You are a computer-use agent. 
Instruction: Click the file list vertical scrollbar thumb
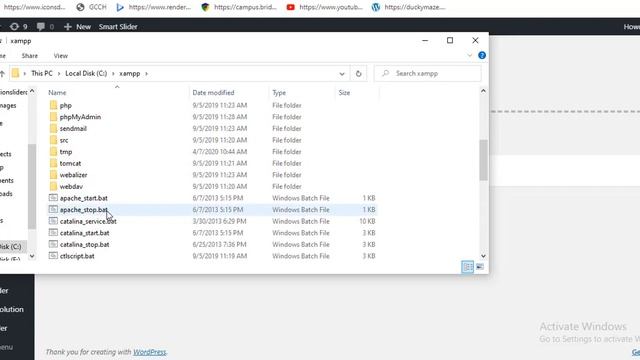[483, 160]
